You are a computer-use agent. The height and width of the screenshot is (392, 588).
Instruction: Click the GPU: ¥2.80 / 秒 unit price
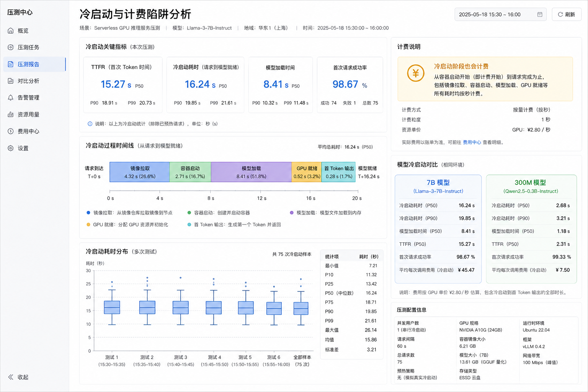531,130
